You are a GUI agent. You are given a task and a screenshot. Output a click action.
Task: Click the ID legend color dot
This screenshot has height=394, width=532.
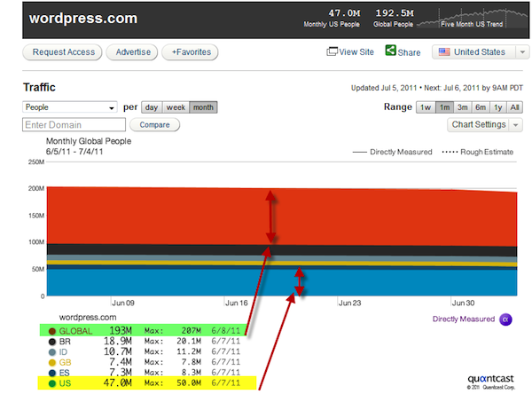52,352
